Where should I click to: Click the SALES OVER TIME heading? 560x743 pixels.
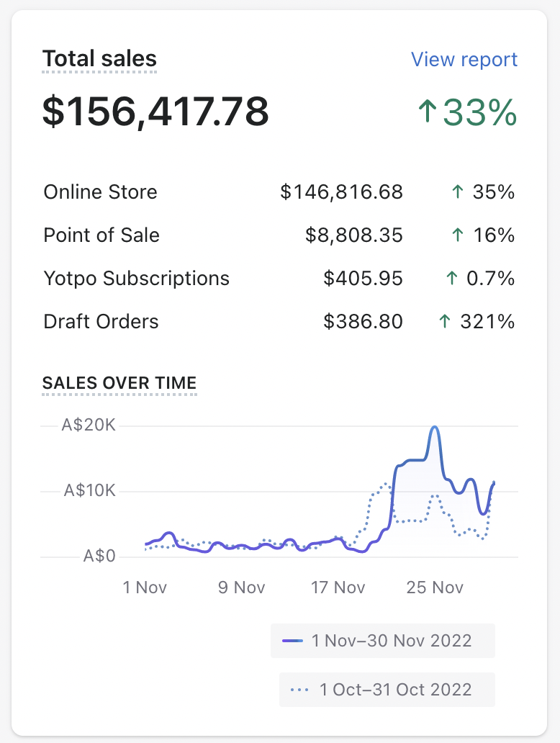(x=119, y=383)
